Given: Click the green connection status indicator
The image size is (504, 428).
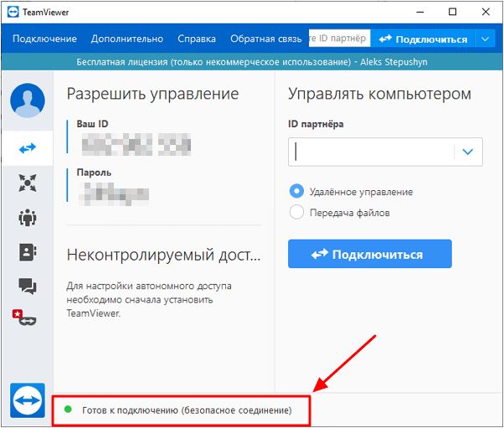Looking at the screenshot, I should click(x=68, y=410).
